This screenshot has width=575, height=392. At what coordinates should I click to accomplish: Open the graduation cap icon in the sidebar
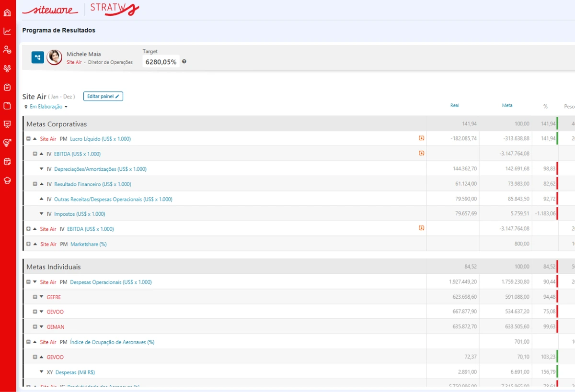point(7,180)
